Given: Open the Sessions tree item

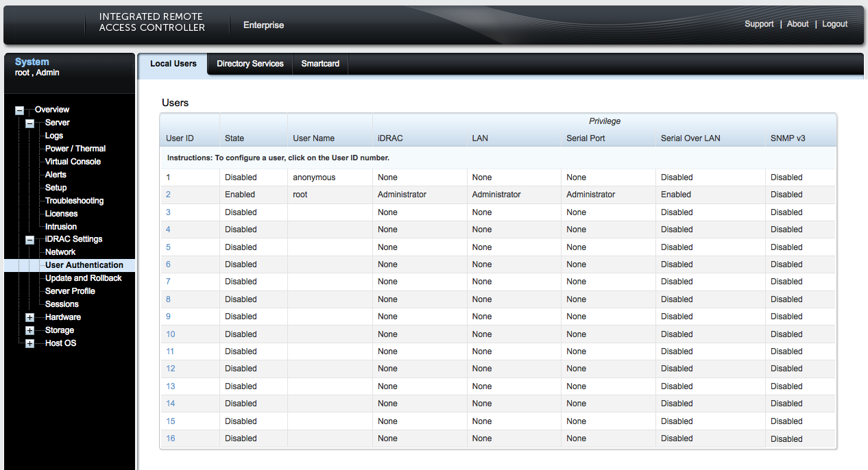Looking at the screenshot, I should [62, 304].
